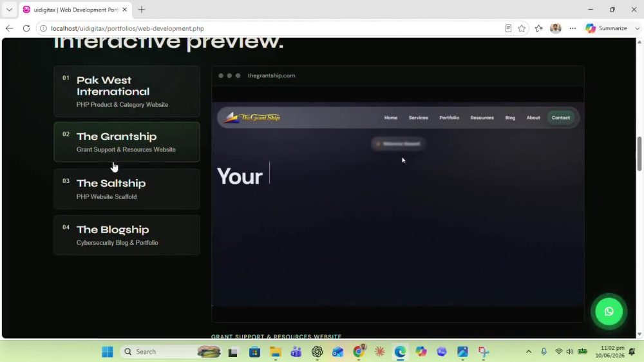The height and width of the screenshot is (362, 644).
Task: Open Home in preview site nav
Action: point(391,117)
